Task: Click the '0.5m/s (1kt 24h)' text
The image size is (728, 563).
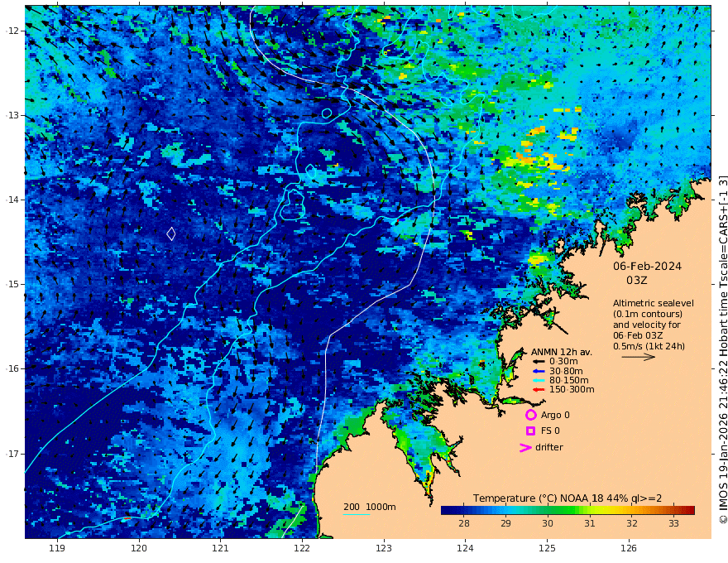Action: pos(649,346)
